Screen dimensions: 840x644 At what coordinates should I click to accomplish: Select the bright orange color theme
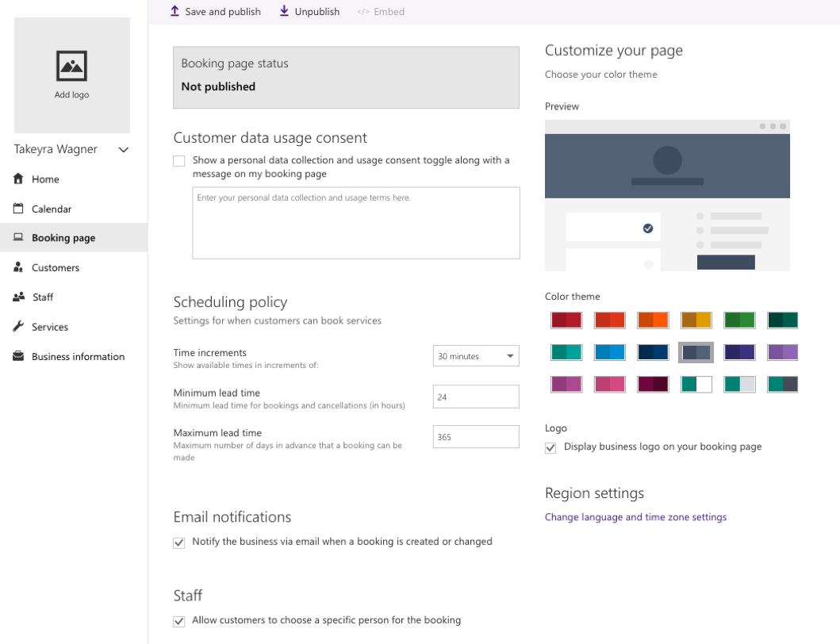coord(653,320)
